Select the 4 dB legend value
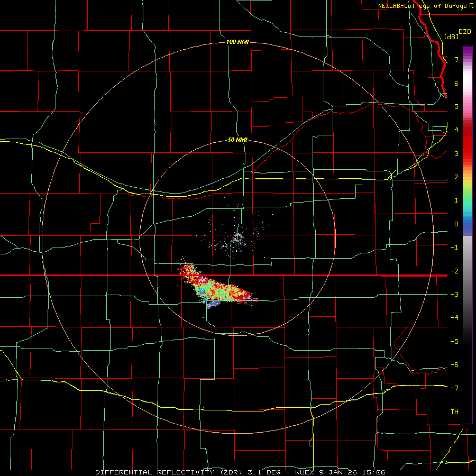The width and height of the screenshot is (476, 476). pos(456,130)
